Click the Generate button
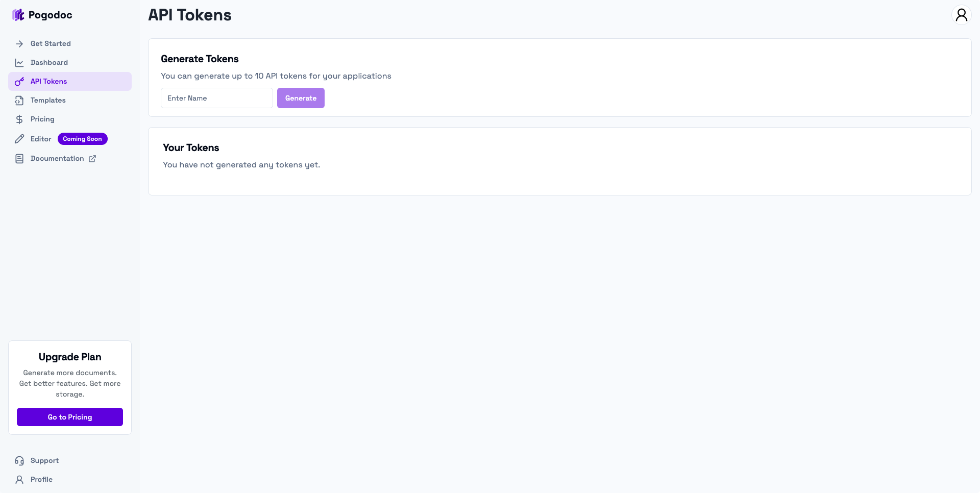 point(301,98)
